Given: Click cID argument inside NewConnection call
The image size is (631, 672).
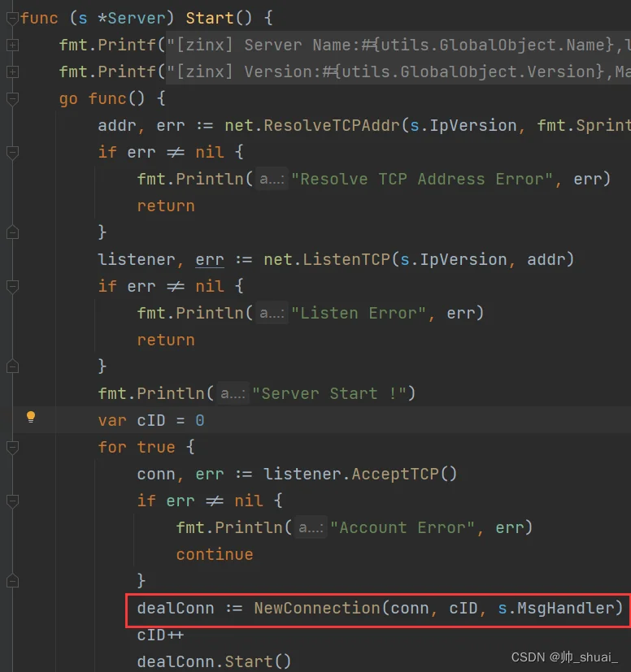Looking at the screenshot, I should 463,608.
